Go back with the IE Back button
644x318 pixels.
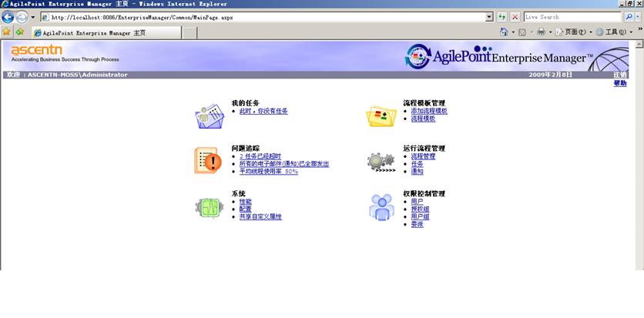[x=8, y=17]
